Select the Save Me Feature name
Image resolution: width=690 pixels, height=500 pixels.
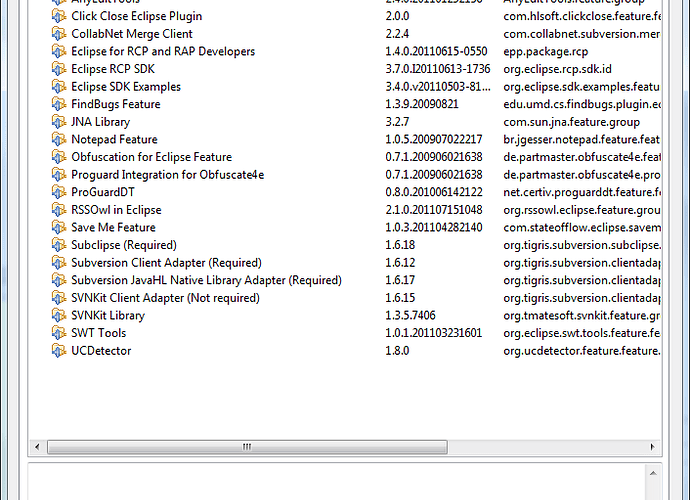[x=114, y=228]
